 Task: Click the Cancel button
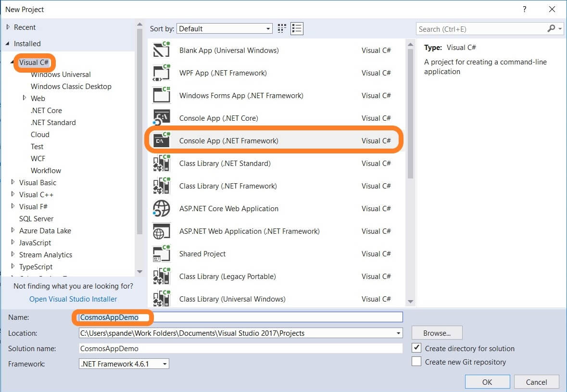pos(536,382)
